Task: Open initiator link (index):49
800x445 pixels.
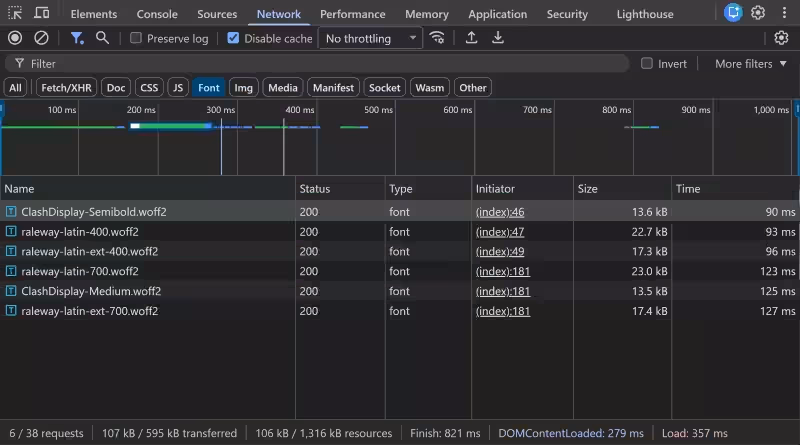Action: click(500, 252)
